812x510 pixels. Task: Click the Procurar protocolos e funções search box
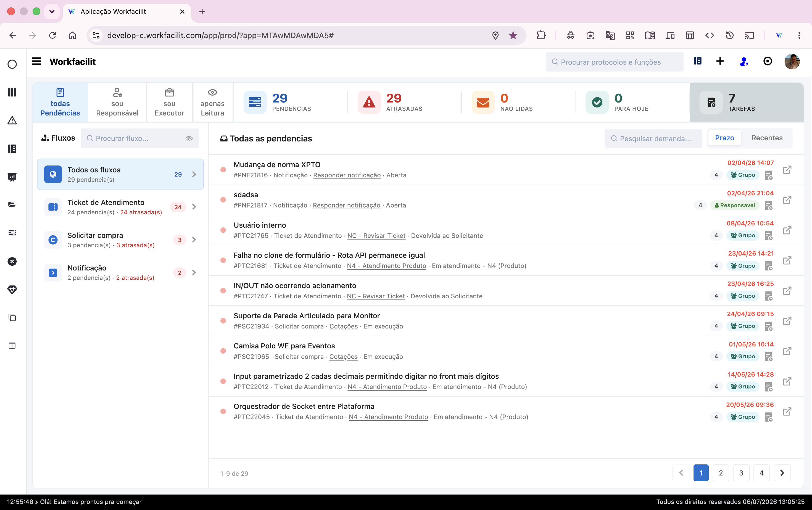point(615,62)
